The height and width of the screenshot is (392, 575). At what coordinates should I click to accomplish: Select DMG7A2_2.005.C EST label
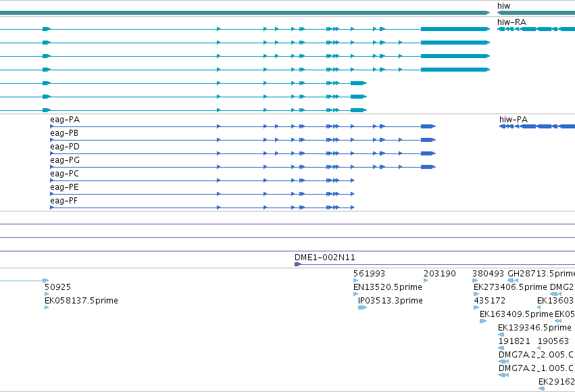[x=536, y=355]
